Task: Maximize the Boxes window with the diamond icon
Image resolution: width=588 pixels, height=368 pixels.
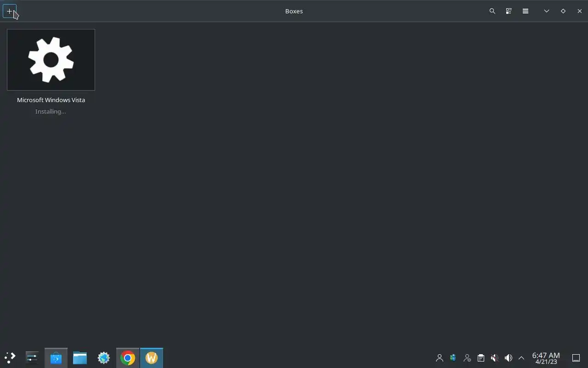Action: [x=563, y=11]
